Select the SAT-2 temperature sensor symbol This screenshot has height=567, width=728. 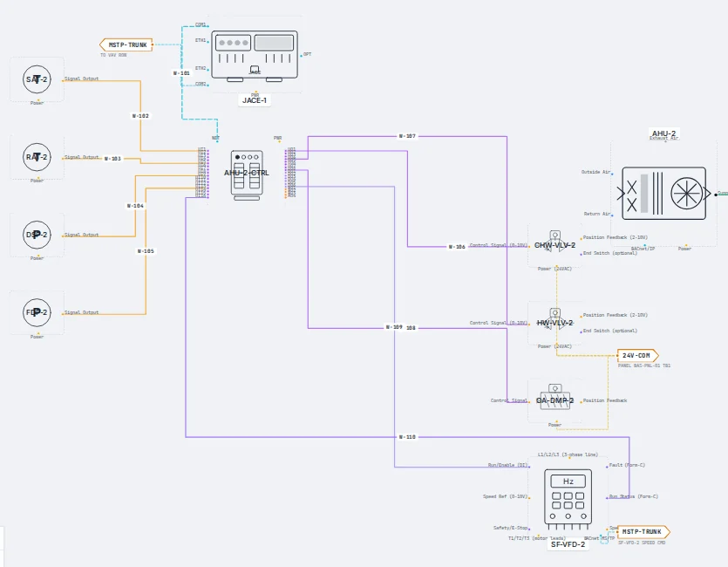point(37,79)
